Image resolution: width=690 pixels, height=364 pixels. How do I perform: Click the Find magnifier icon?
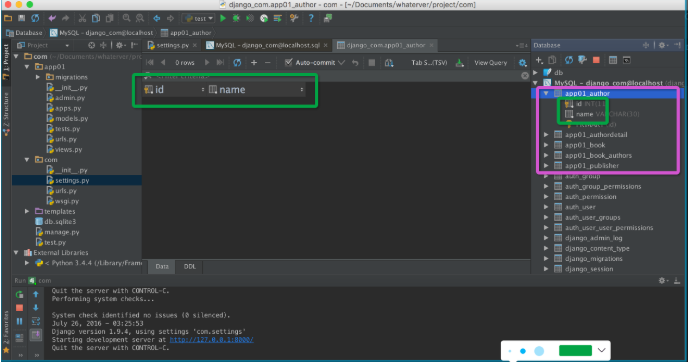(127, 18)
